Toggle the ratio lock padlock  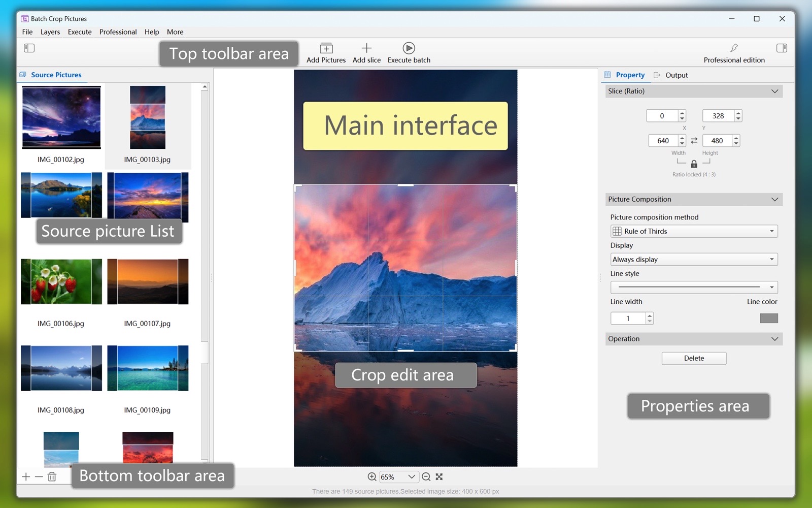pos(694,164)
